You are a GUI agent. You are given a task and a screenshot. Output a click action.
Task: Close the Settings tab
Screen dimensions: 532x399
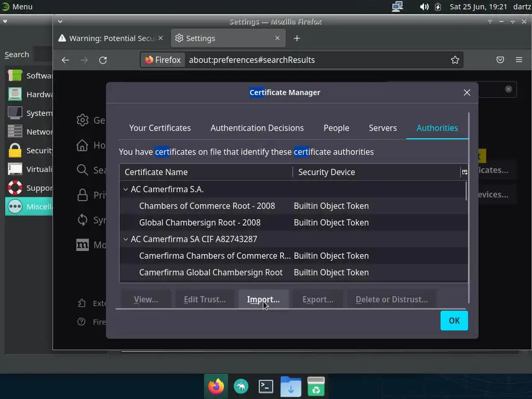click(277, 38)
